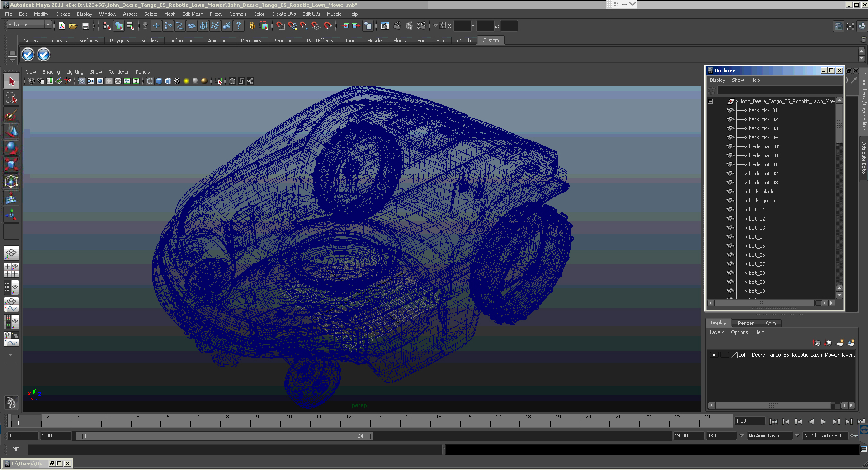Open the Mesh menu
Image resolution: width=868 pixels, height=470 pixels.
tap(170, 14)
